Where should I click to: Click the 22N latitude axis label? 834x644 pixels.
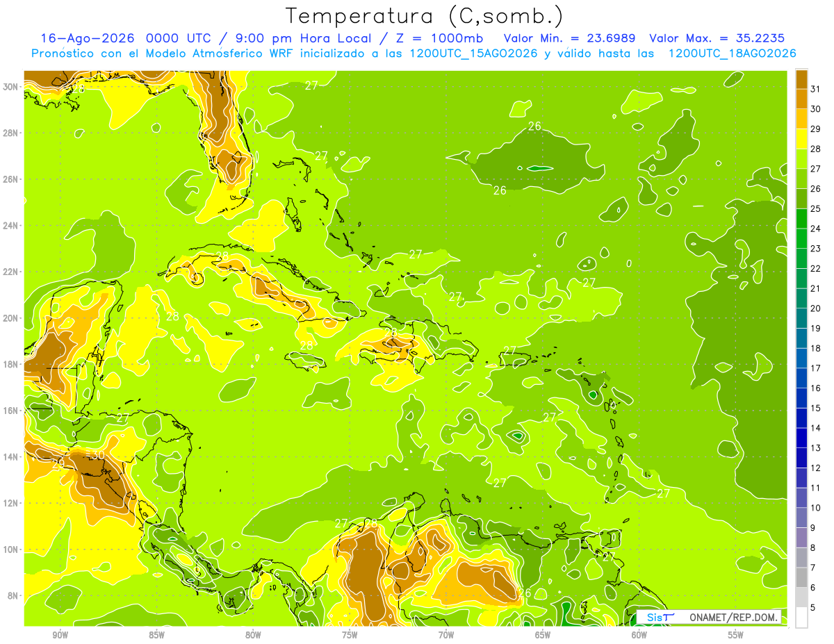point(10,272)
